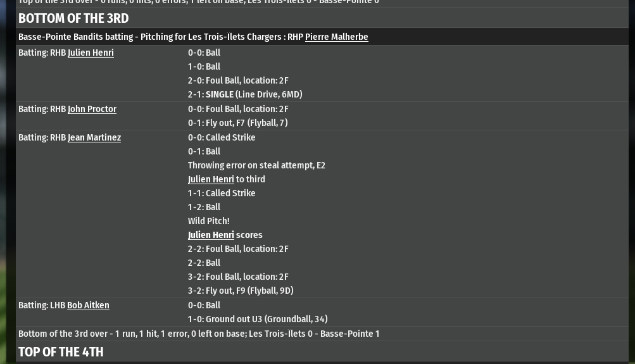Click Julien Henri in 'scores' line

211,235
